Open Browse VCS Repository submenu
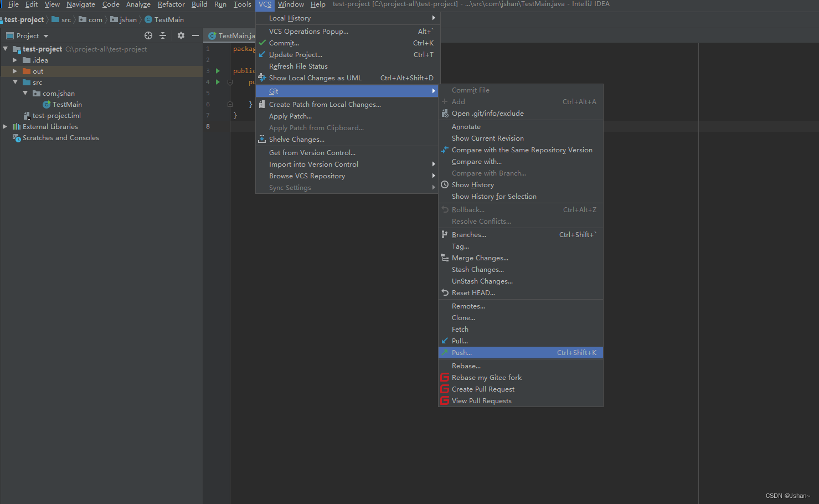 347,176
